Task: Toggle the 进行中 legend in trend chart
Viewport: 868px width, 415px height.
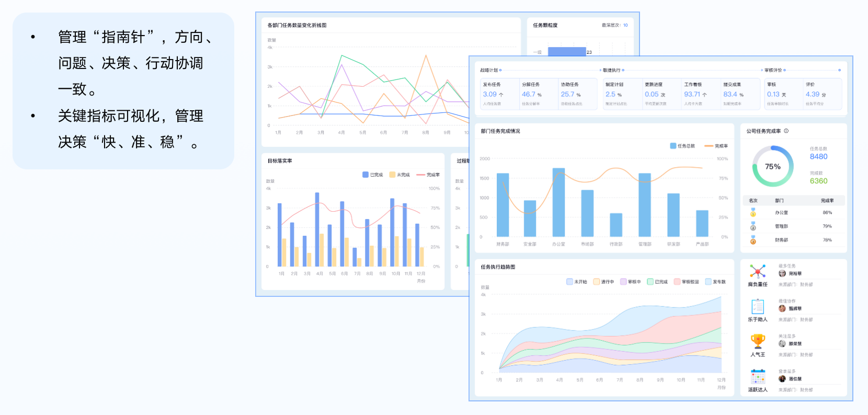Action: pyautogui.click(x=603, y=282)
